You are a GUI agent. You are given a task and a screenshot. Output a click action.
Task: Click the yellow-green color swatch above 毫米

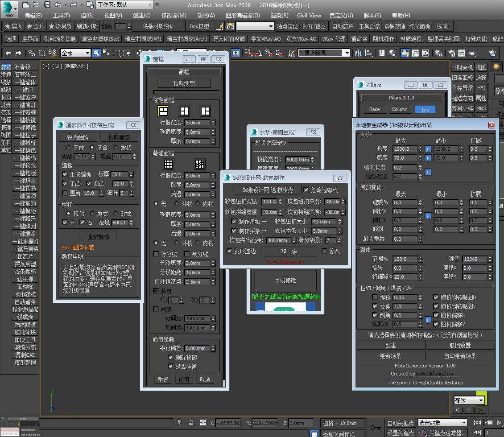[x=482, y=394]
